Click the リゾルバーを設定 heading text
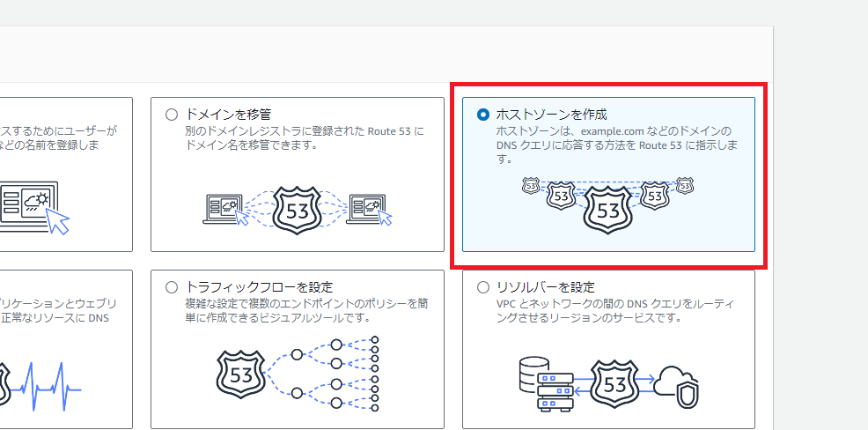This screenshot has height=430, width=868. tap(545, 287)
